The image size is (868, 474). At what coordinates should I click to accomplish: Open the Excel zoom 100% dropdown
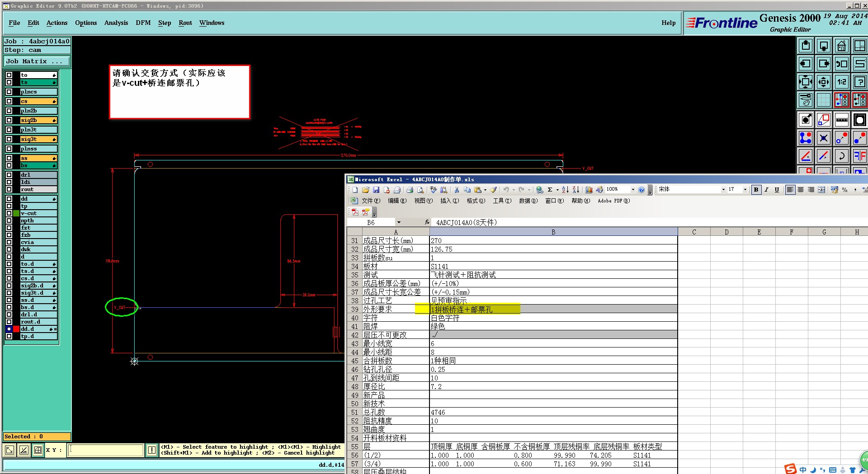[x=633, y=190]
